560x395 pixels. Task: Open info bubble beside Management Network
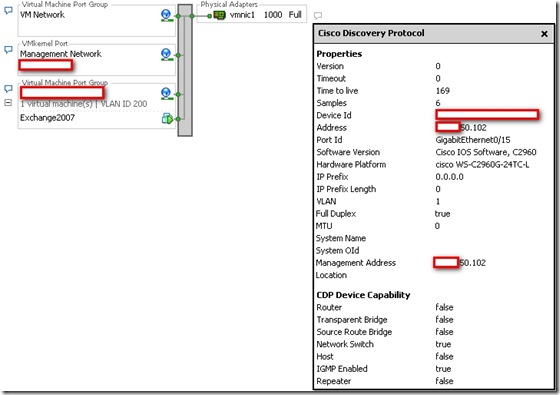click(8, 50)
